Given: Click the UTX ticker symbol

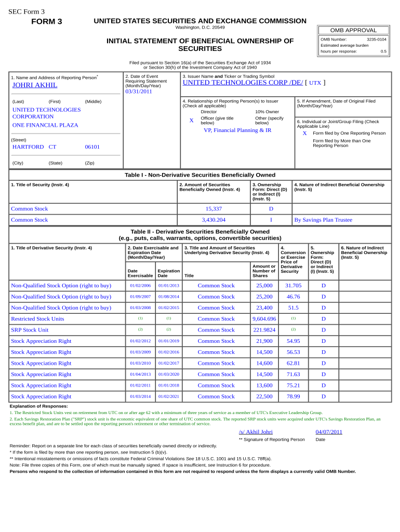Looking at the screenshot, I should (315, 83).
